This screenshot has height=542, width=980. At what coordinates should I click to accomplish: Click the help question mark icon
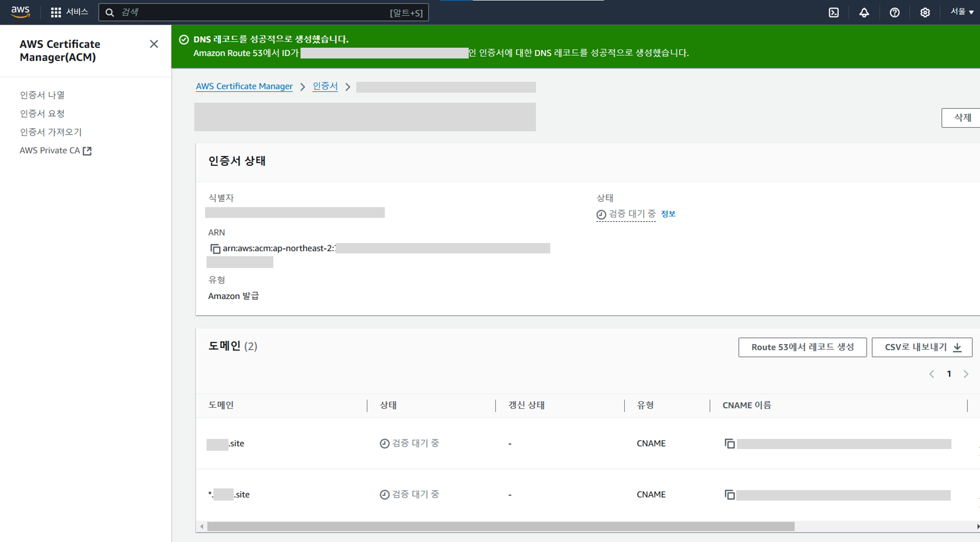[x=894, y=13]
